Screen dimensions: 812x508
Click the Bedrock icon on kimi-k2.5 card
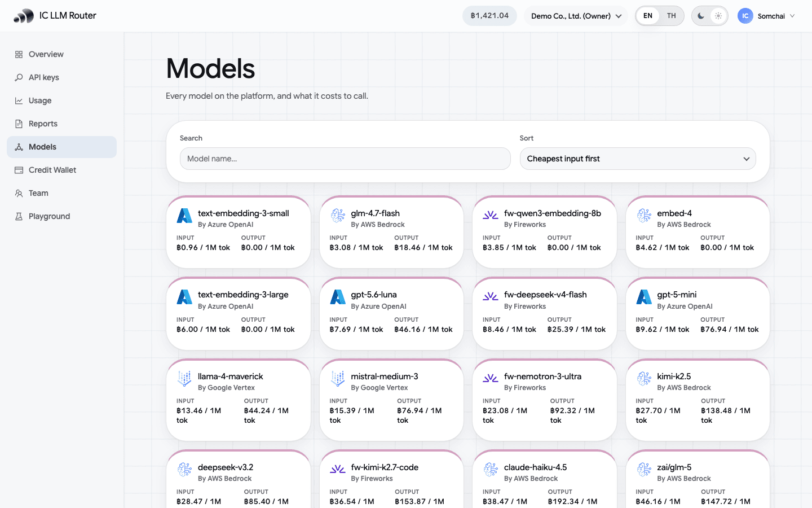pyautogui.click(x=644, y=378)
